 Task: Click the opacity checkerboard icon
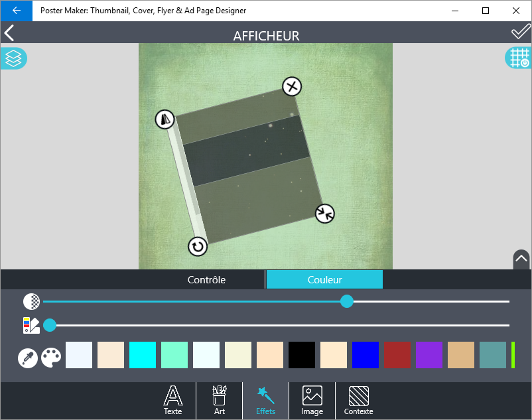[32, 301]
